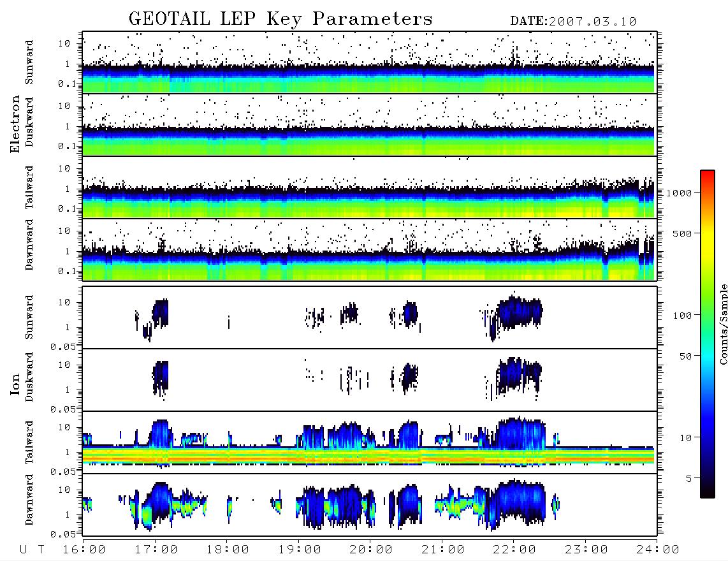Click the 0.1 tick of Electron Dawnward panel
This screenshot has width=728, height=561.
click(67, 271)
